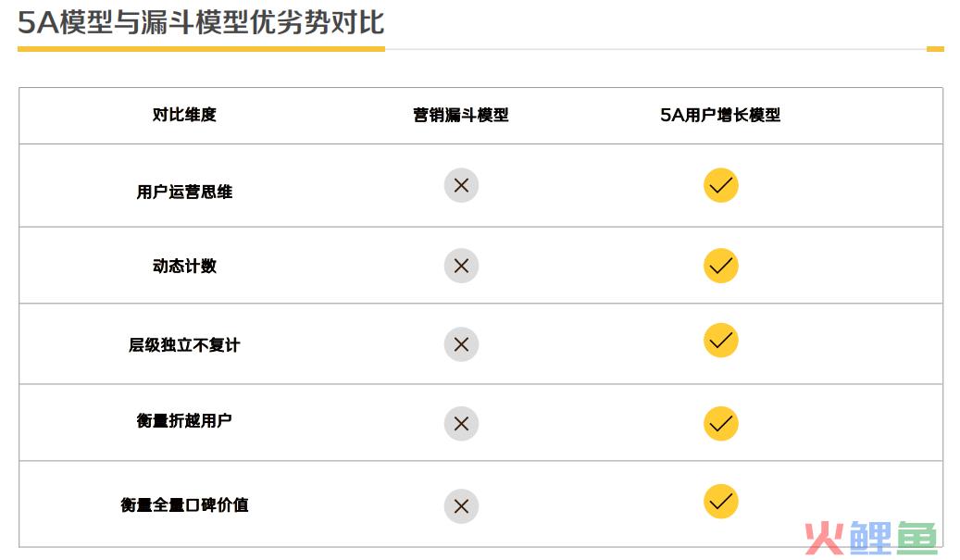Select the yellow checkmark in 动态计数 row
This screenshot has height=560, width=960.
pos(720,266)
